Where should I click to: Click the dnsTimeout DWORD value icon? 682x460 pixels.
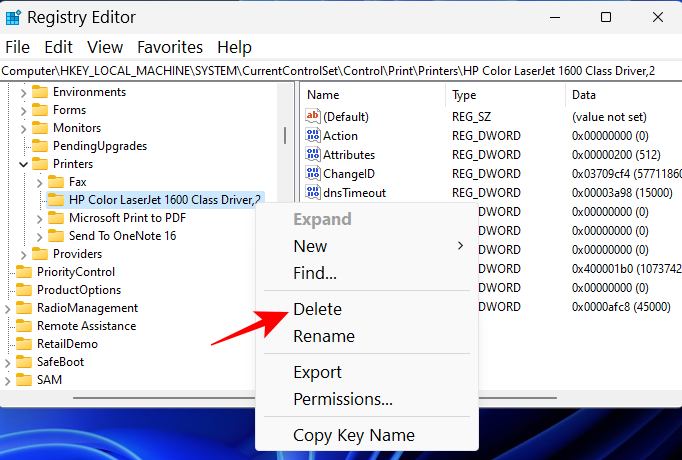pos(312,193)
